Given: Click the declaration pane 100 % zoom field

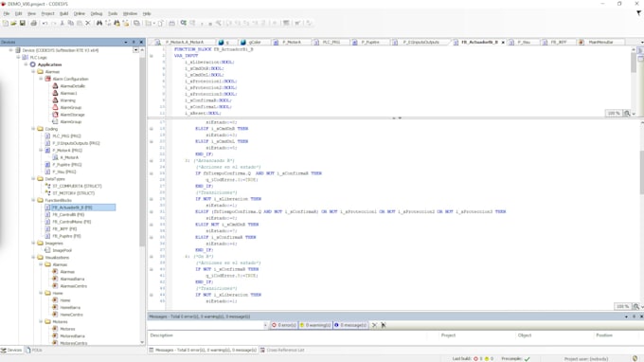Looking at the screenshot, I should tap(614, 113).
